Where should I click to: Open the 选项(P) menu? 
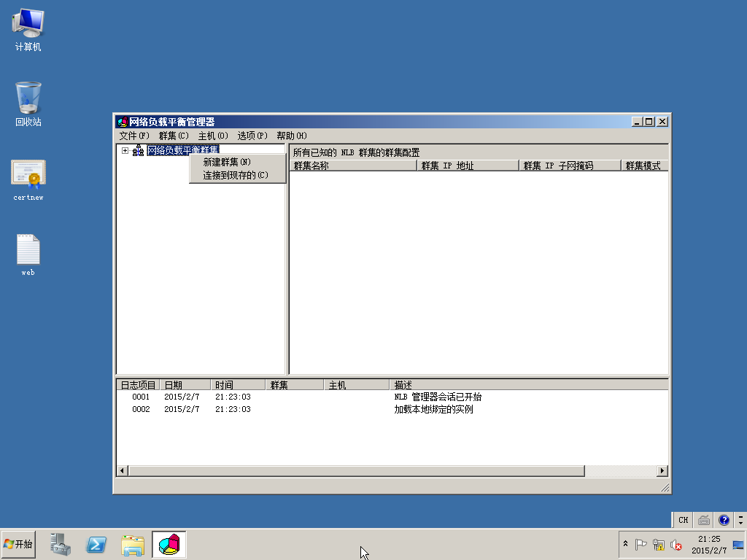click(252, 136)
